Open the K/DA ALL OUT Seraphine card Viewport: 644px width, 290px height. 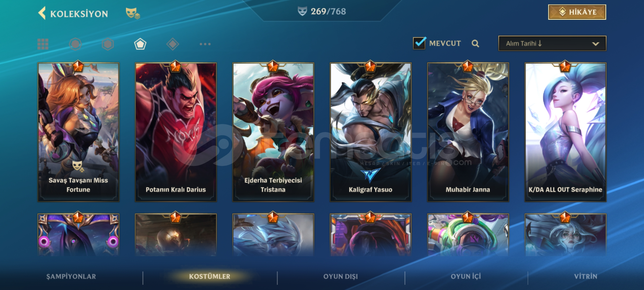[565, 132]
